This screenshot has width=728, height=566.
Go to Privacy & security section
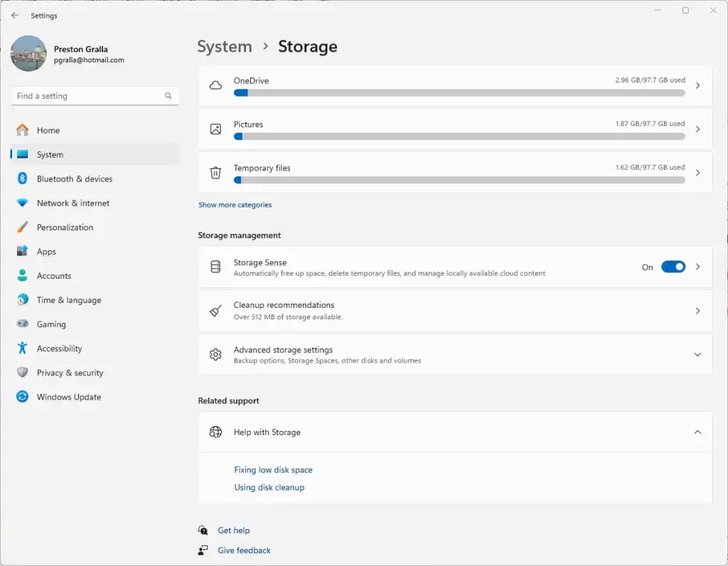tap(70, 373)
